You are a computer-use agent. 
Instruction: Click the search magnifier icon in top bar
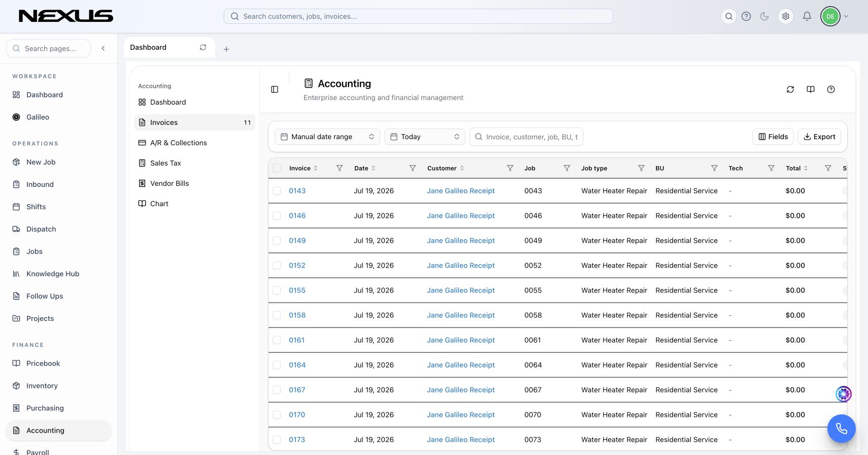(729, 16)
